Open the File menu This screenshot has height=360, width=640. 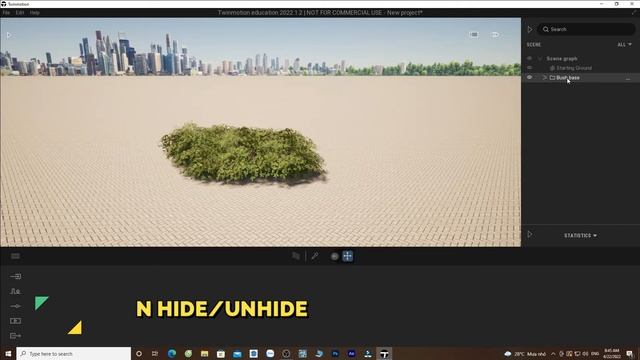6,13
